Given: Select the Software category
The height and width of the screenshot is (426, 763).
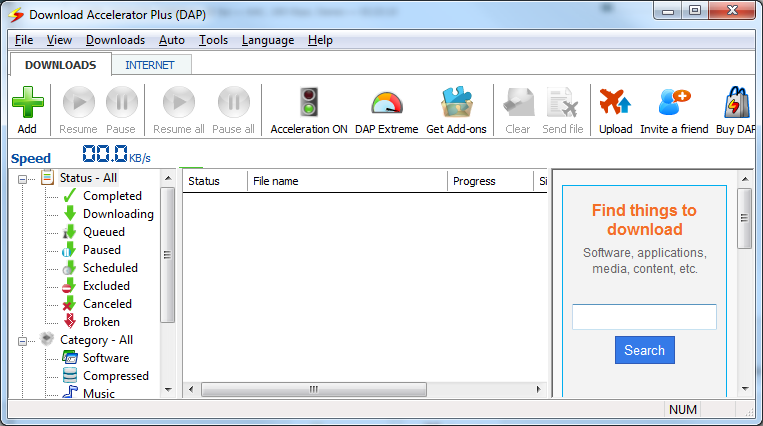Looking at the screenshot, I should (x=106, y=358).
